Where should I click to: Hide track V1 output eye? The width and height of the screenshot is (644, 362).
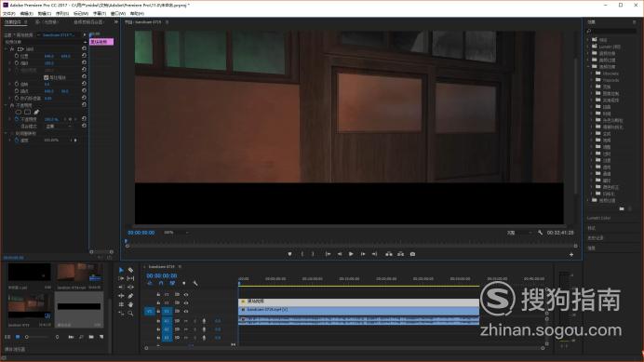pos(186,311)
